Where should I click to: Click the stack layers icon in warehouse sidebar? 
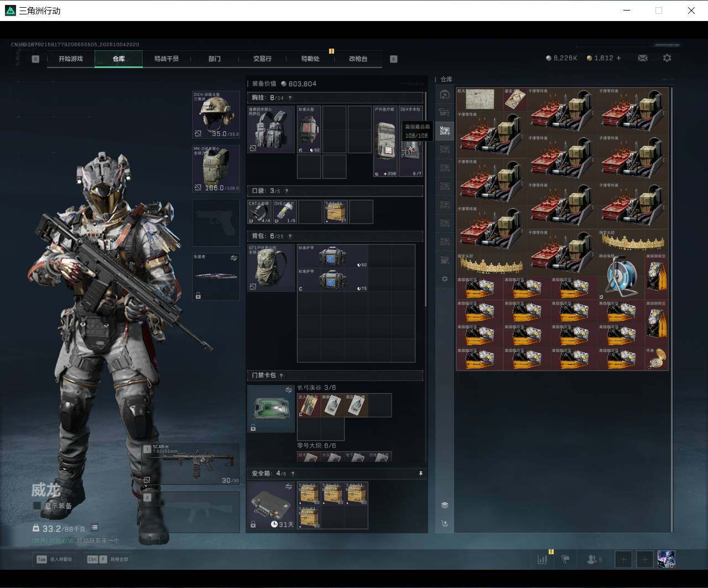click(x=445, y=505)
